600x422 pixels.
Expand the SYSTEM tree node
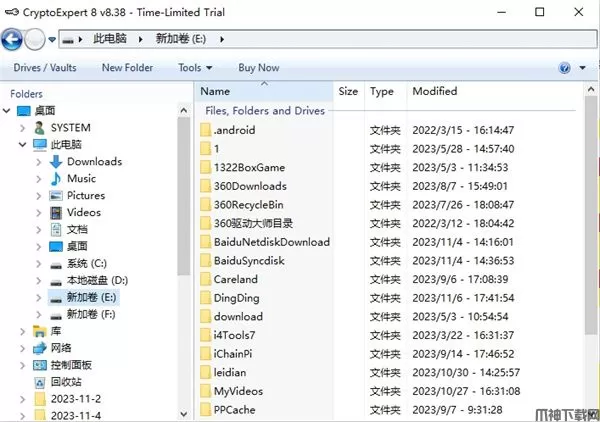23,128
